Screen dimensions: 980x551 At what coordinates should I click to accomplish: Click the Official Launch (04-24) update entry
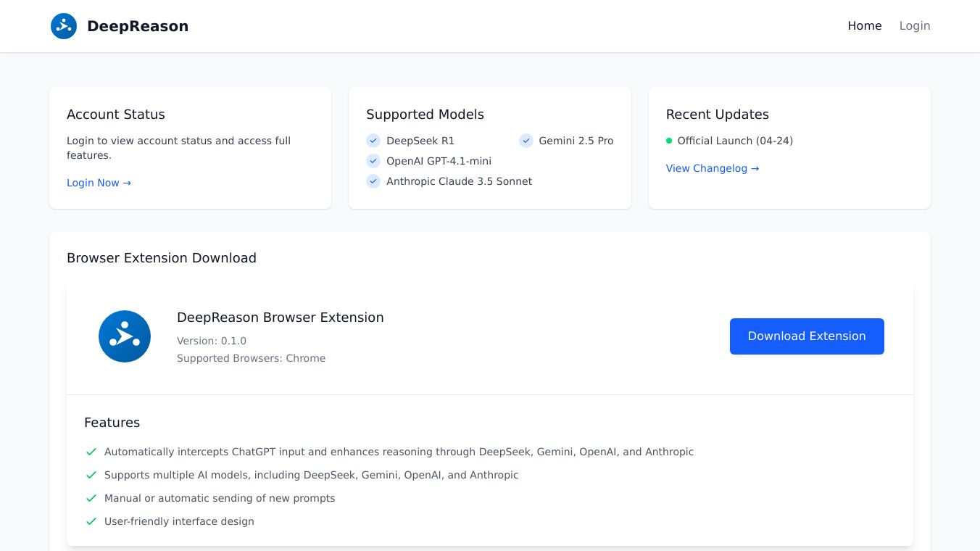[735, 141]
